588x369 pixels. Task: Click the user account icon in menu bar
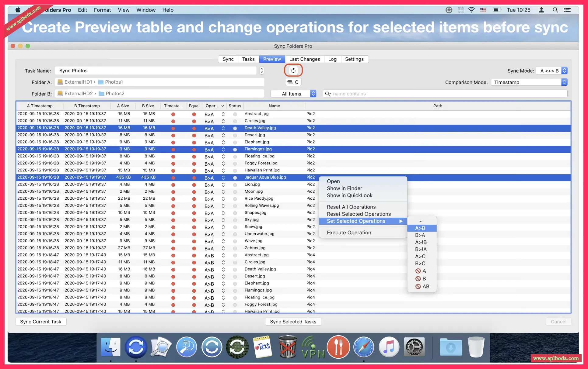541,10
